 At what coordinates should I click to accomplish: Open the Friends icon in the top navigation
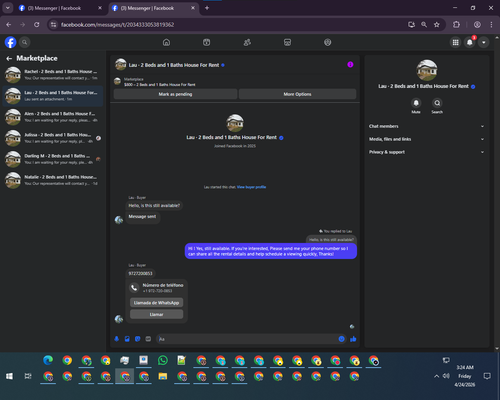(247, 42)
